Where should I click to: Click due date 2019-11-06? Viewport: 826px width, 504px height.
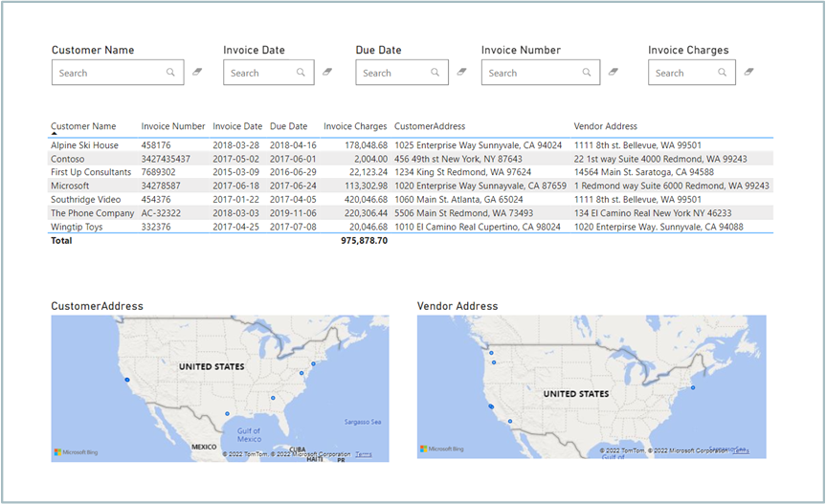(x=293, y=213)
